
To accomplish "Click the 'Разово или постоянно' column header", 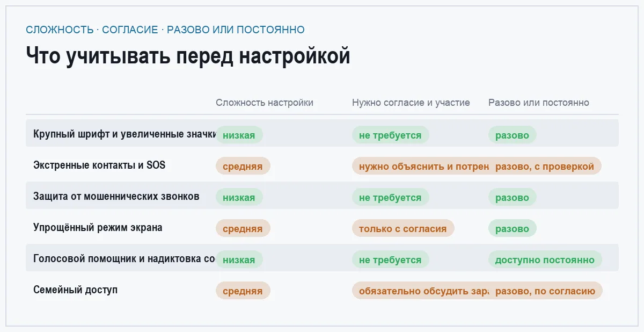I will pyautogui.click(x=539, y=103).
